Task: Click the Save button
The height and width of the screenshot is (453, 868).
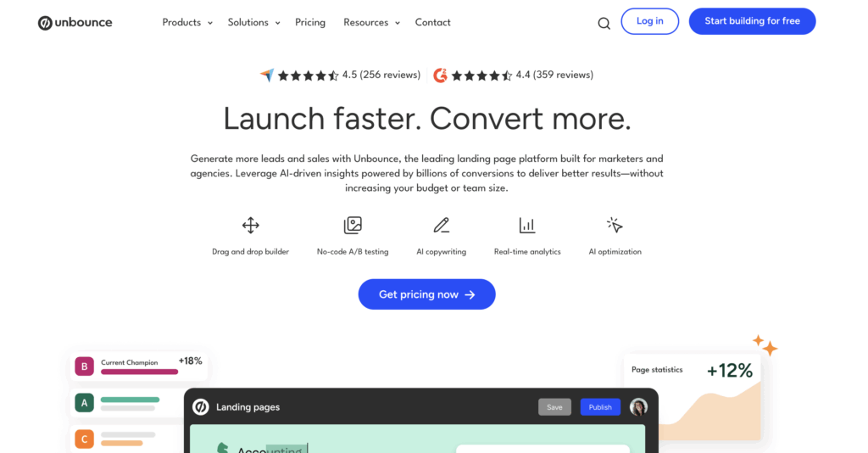Action: point(554,407)
